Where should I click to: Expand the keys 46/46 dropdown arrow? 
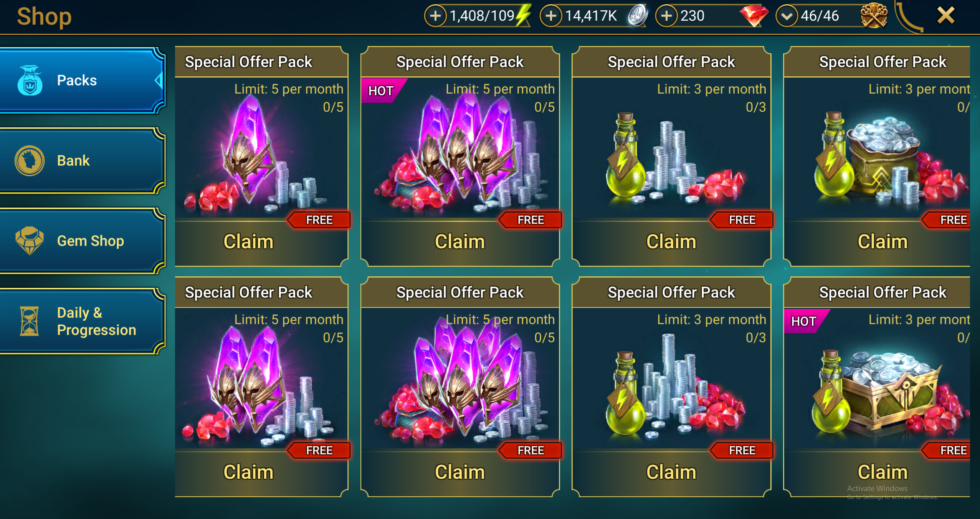pyautogui.click(x=787, y=16)
